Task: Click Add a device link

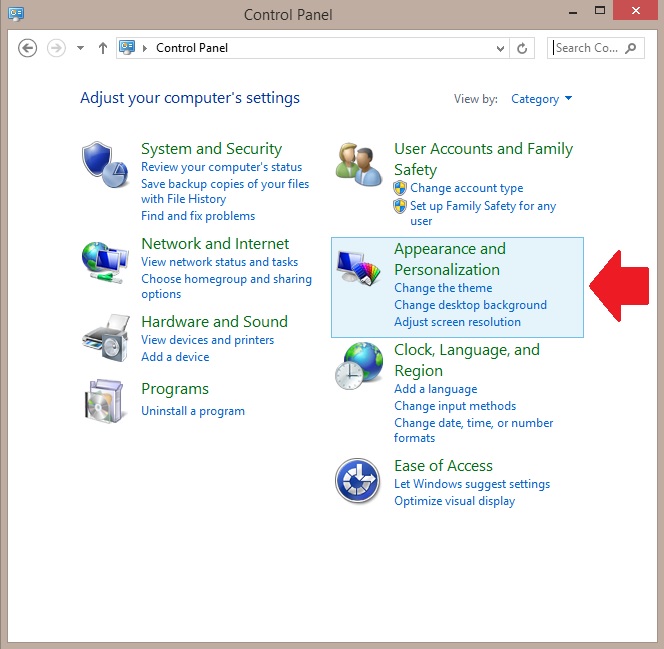Action: tap(175, 357)
